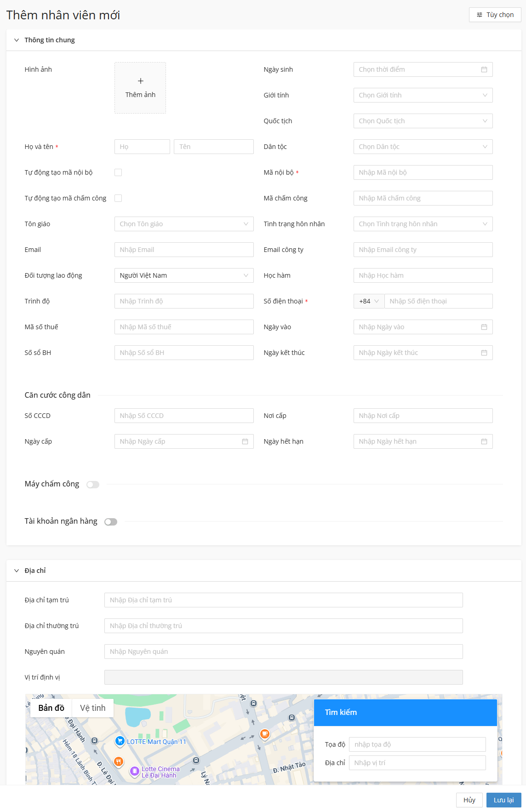The image size is (526, 812).
Task: Select the Bản đồ map tab
Action: tap(51, 708)
